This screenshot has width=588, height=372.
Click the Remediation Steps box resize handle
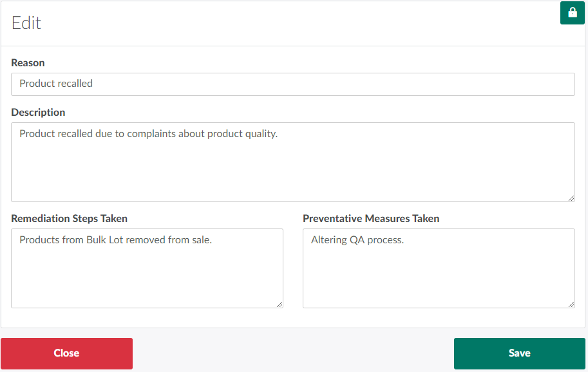[279, 304]
